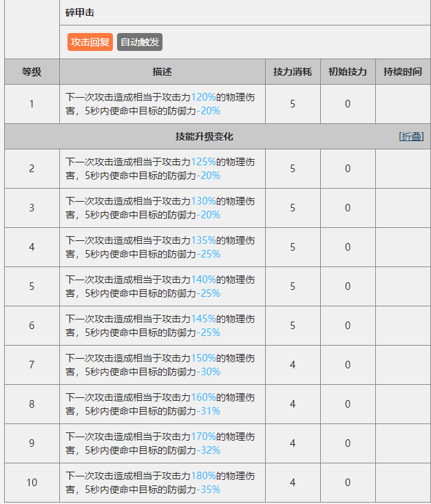Select the level 3 cell

point(32,208)
